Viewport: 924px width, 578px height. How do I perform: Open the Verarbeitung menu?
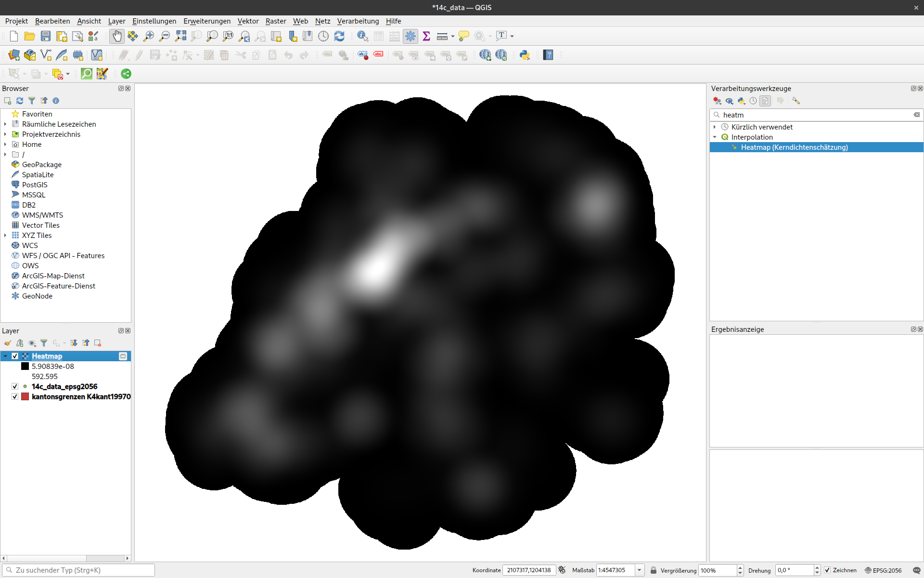tap(358, 21)
